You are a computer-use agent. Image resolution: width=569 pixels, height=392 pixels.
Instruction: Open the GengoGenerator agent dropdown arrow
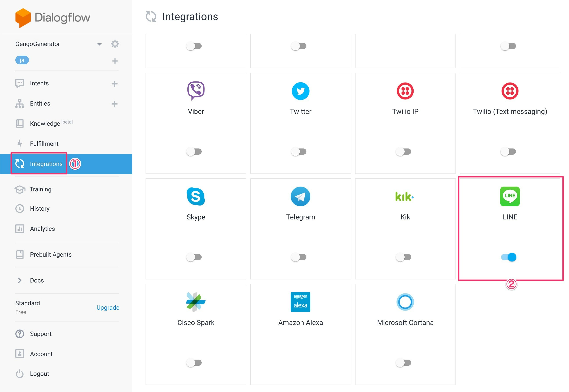point(99,44)
